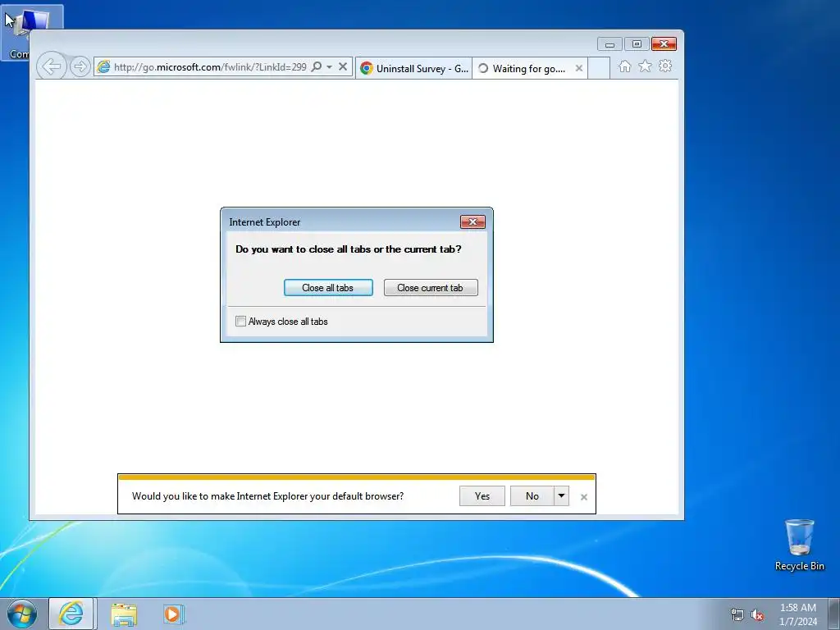This screenshot has height=630, width=840.
Task: Launch Windows Media Player from taskbar
Action: 172,614
